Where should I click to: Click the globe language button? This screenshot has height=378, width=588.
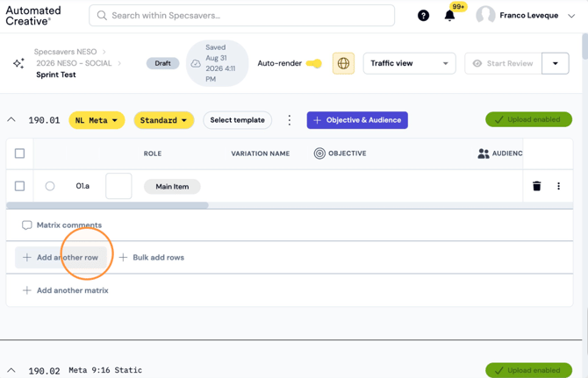tap(343, 63)
